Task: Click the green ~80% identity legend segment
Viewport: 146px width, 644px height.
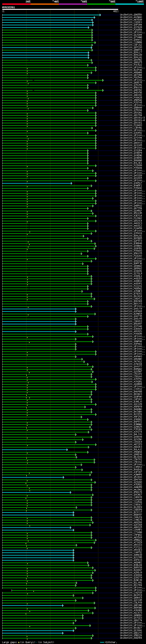Action: click(x=101, y=4)
